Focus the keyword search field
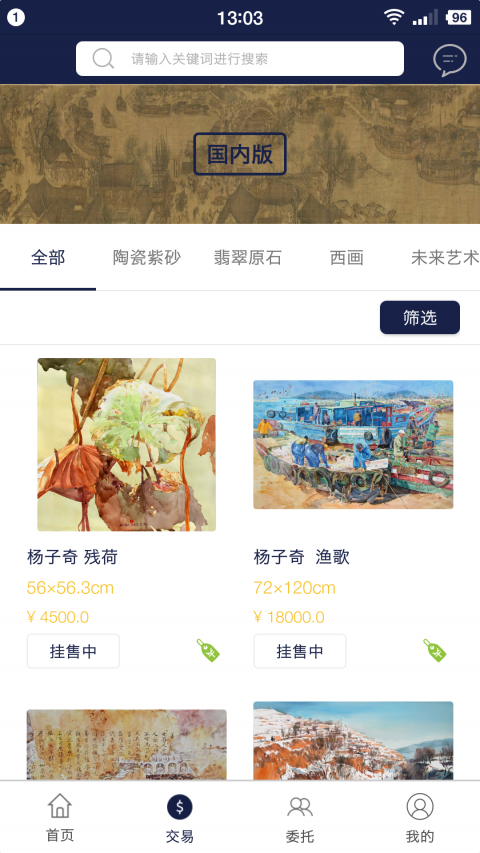 [x=240, y=59]
